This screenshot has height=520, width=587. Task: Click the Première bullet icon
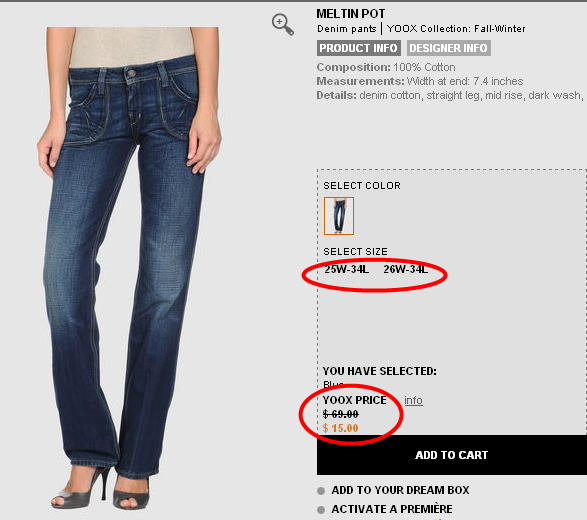(x=321, y=510)
